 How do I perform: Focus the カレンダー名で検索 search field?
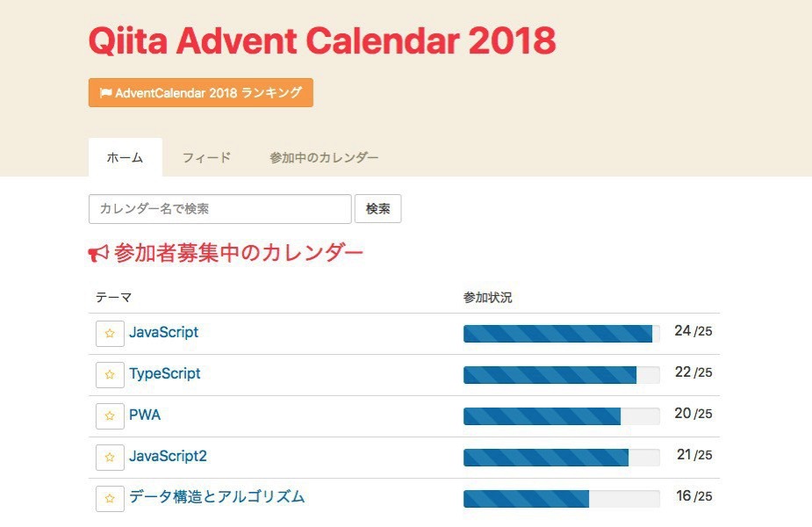[x=219, y=209]
